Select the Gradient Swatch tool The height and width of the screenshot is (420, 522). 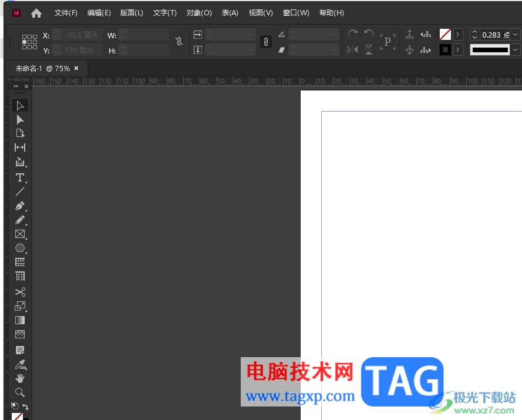coord(20,320)
